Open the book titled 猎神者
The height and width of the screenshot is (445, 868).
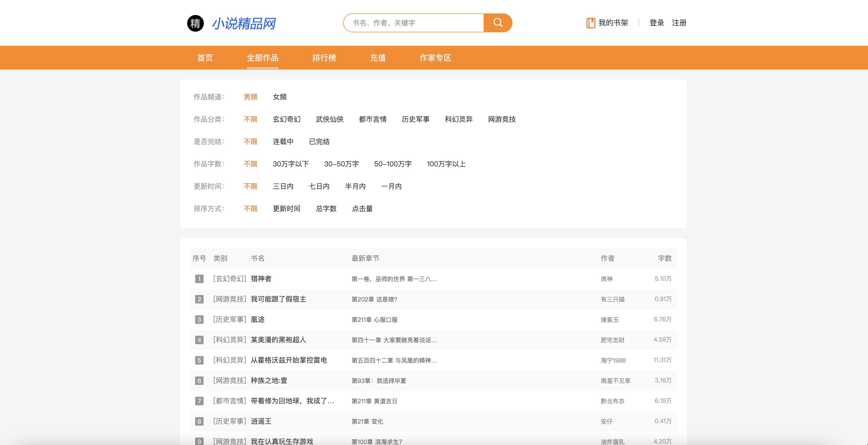tap(261, 279)
